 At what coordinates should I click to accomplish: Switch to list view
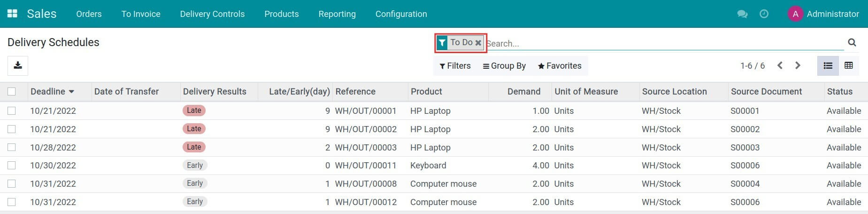pyautogui.click(x=828, y=65)
